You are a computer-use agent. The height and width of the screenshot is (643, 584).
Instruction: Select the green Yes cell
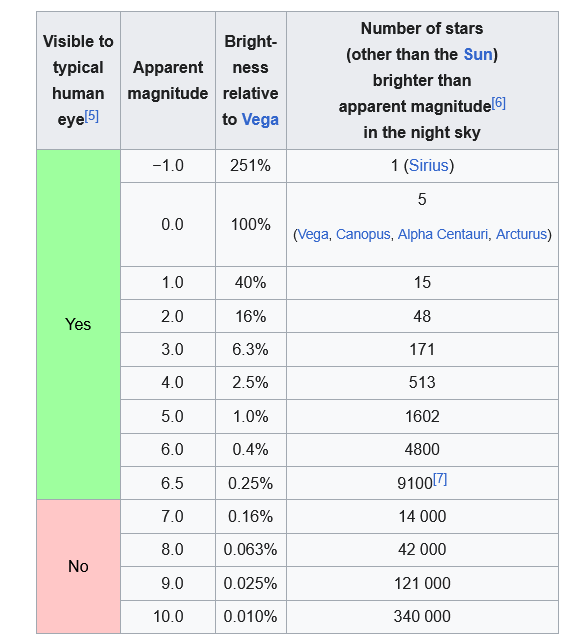coord(78,324)
